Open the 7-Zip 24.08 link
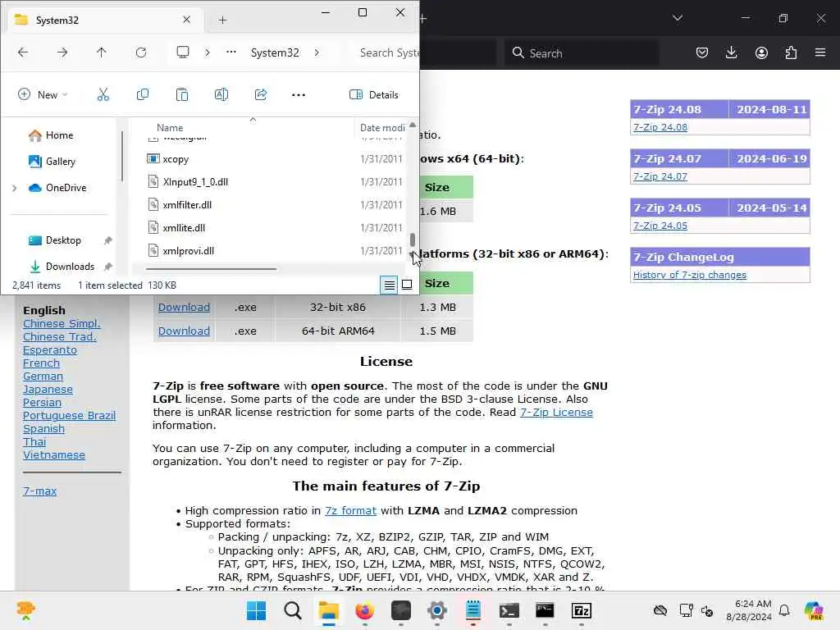 pos(660,127)
